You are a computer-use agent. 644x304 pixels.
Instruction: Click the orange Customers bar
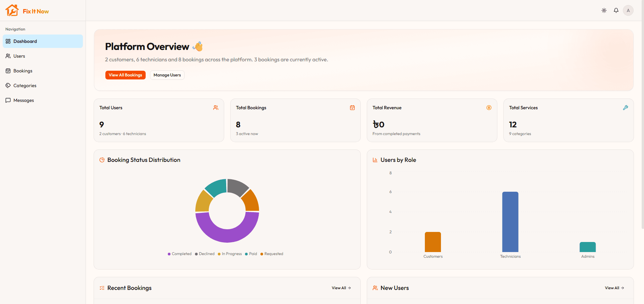433,242
